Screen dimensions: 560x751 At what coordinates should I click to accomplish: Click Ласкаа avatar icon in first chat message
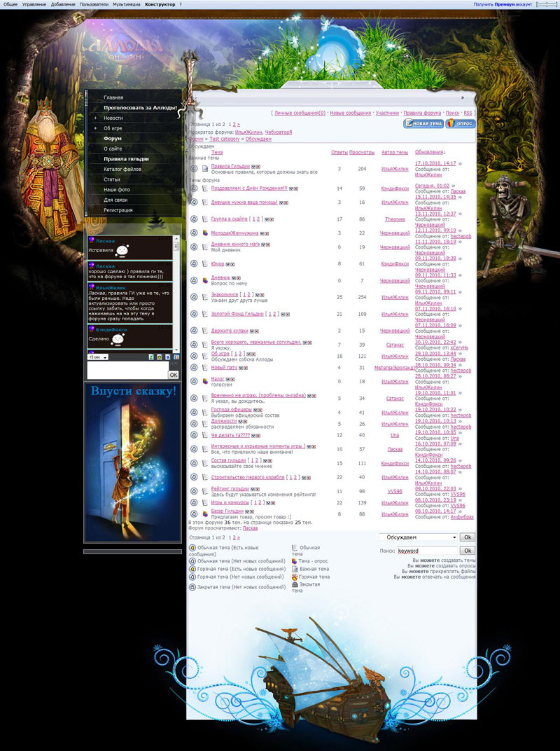[92, 240]
